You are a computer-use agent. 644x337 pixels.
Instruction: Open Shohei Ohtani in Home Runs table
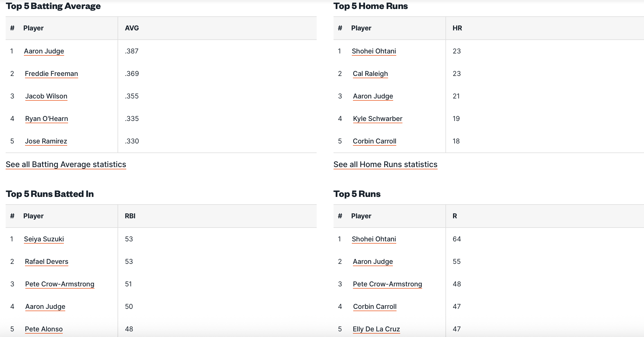point(374,51)
